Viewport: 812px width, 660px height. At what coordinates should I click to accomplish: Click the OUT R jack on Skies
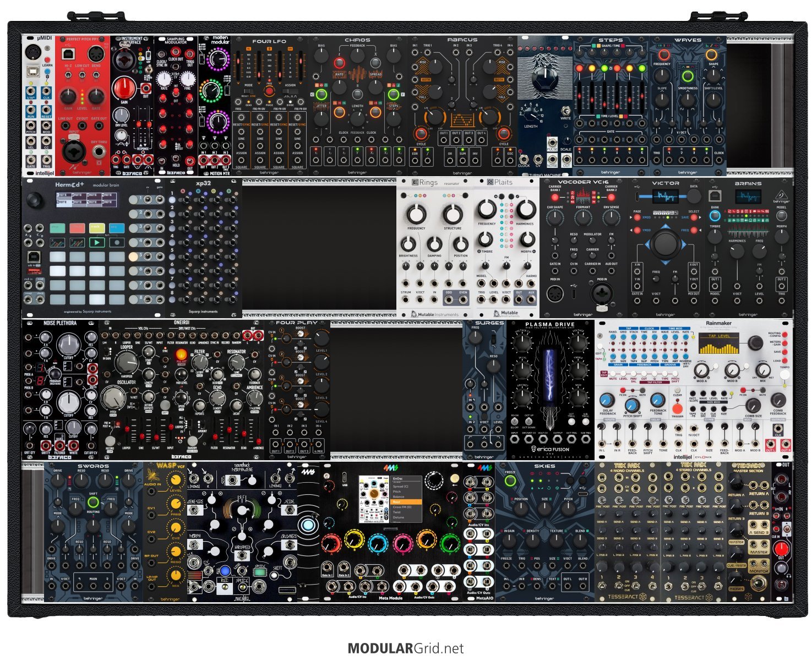tap(582, 586)
